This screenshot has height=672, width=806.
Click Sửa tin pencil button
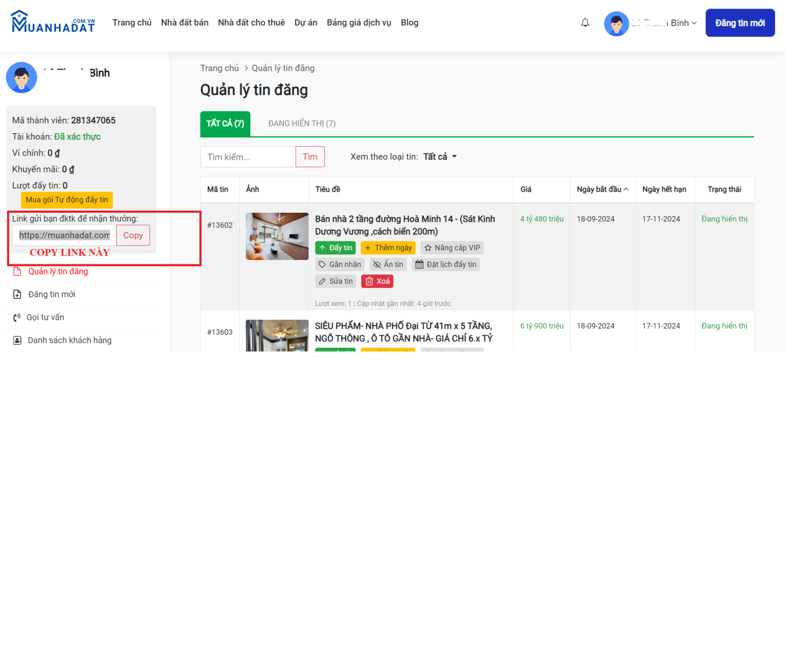[336, 282]
